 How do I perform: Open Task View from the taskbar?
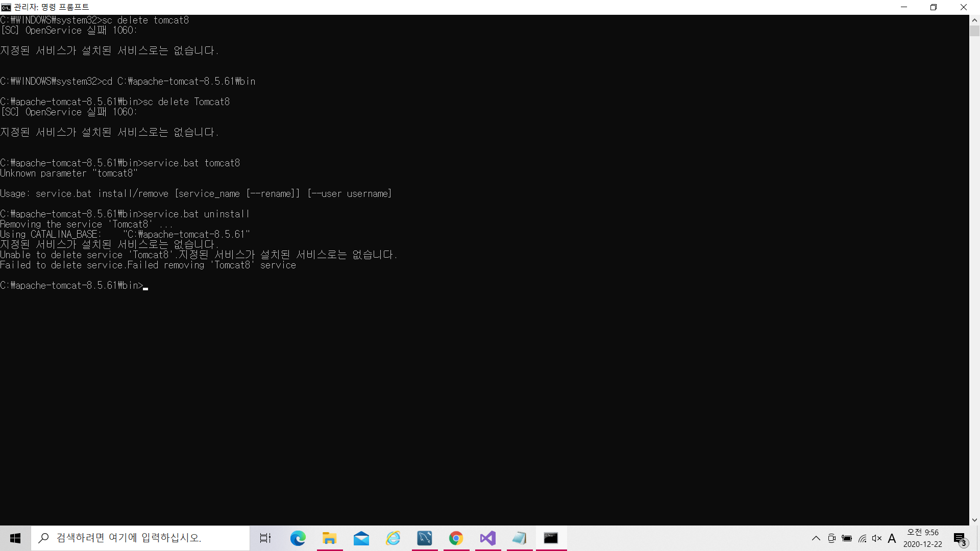(x=265, y=538)
